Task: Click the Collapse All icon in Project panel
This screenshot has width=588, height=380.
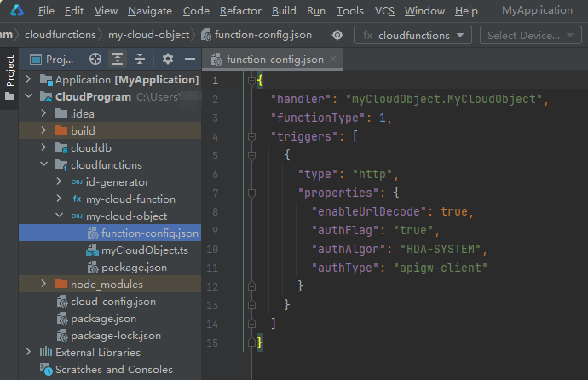Action: pos(139,59)
